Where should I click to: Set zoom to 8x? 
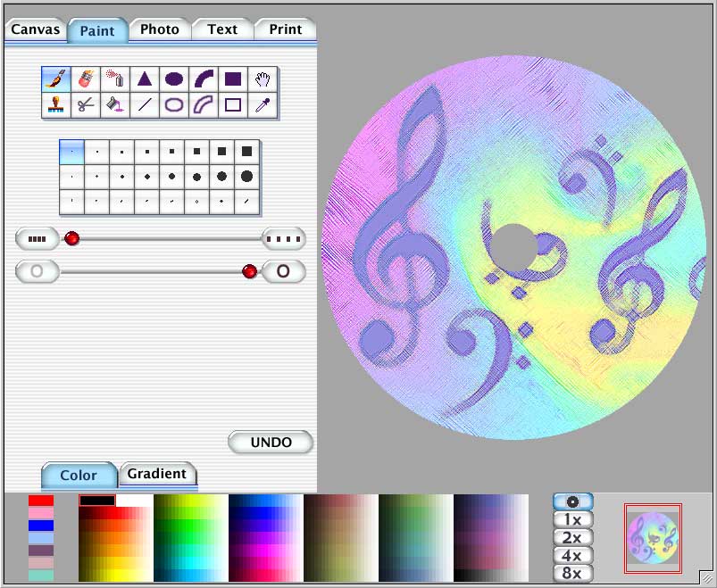(x=573, y=573)
